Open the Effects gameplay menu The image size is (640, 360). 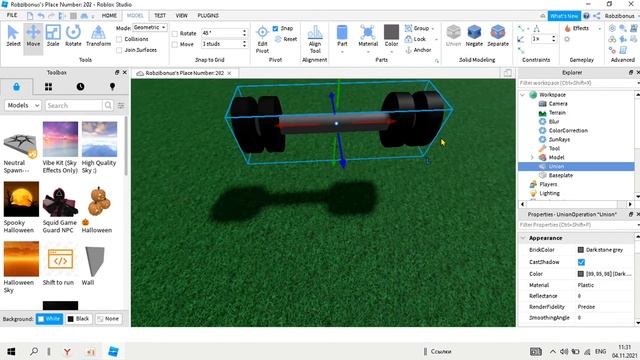(577, 28)
